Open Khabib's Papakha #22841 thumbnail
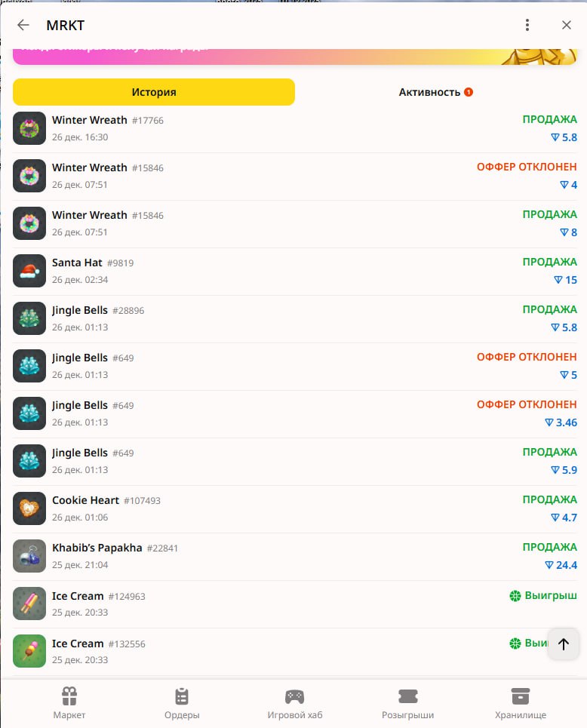Image resolution: width=587 pixels, height=728 pixels. [29, 556]
